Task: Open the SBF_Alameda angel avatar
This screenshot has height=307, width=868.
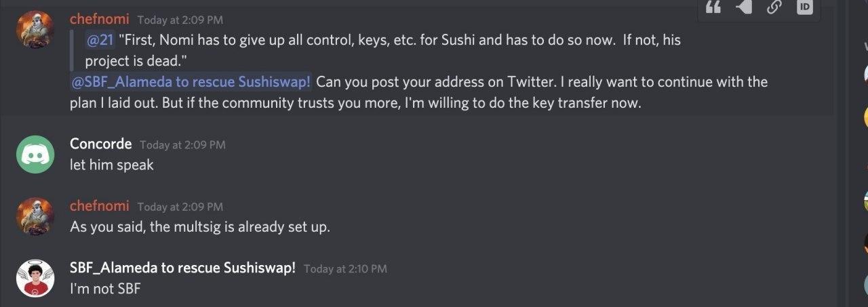Action: click(35, 278)
